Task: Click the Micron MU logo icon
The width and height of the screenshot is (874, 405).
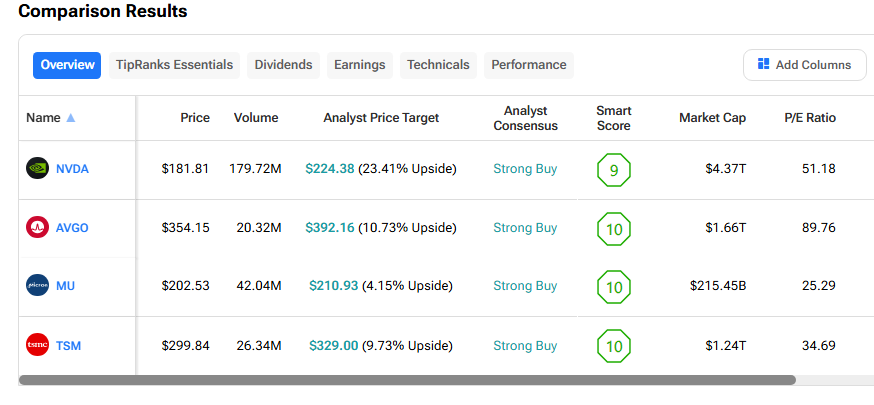Action: pos(37,286)
